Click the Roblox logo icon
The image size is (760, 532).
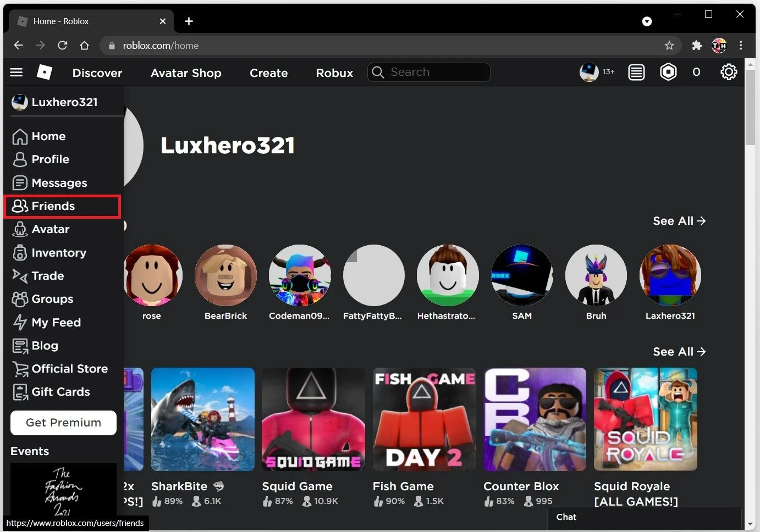click(x=44, y=72)
